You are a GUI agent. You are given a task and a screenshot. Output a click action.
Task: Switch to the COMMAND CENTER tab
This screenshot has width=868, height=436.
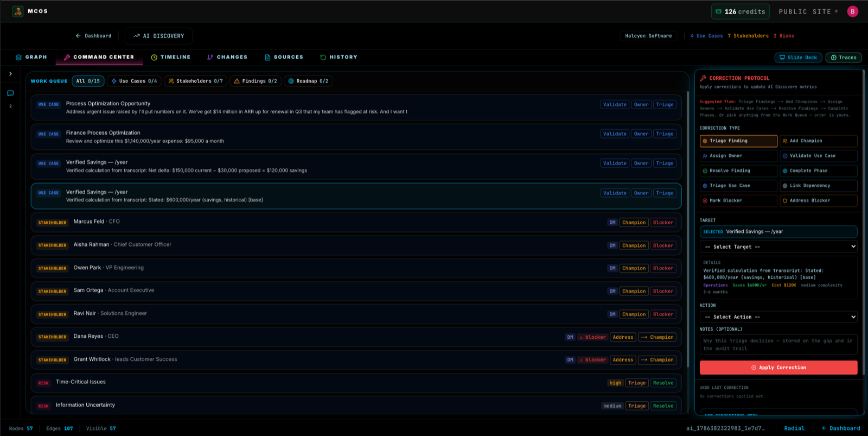pos(99,57)
